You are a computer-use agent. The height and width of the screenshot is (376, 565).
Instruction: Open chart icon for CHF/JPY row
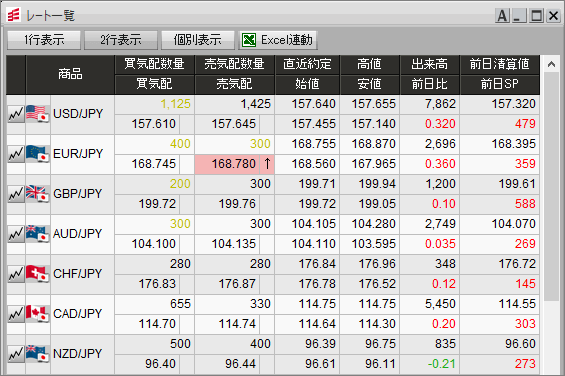click(16, 274)
